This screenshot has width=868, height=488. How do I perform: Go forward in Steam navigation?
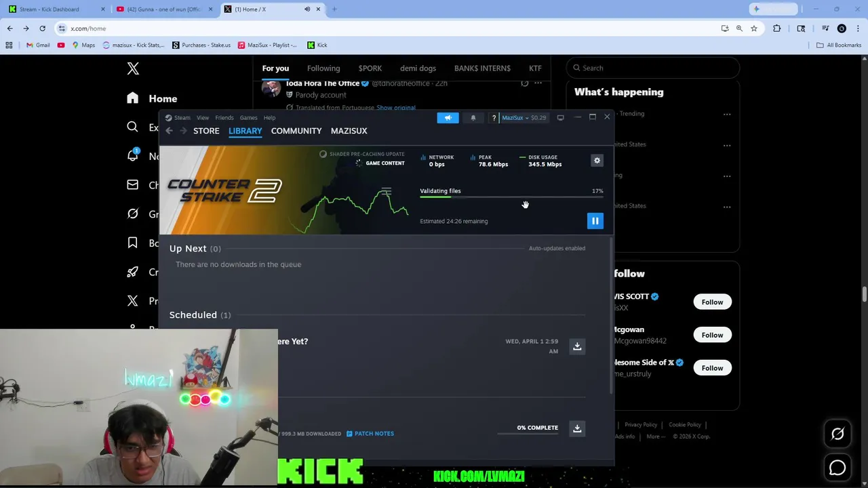click(183, 131)
